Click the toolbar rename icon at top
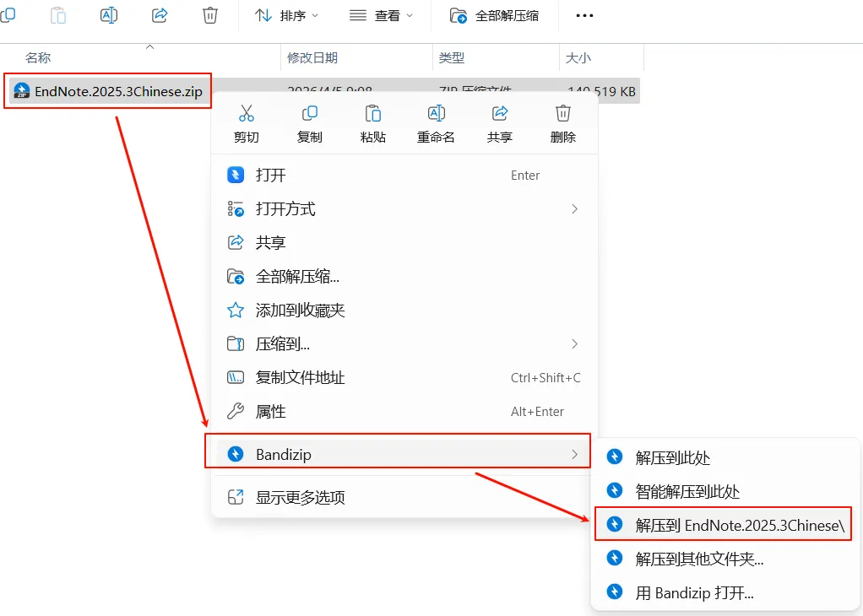This screenshot has width=863, height=616. click(x=109, y=15)
